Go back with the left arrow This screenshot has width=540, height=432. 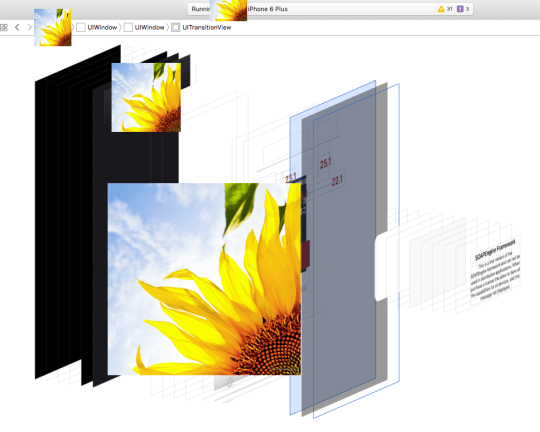tap(17, 27)
